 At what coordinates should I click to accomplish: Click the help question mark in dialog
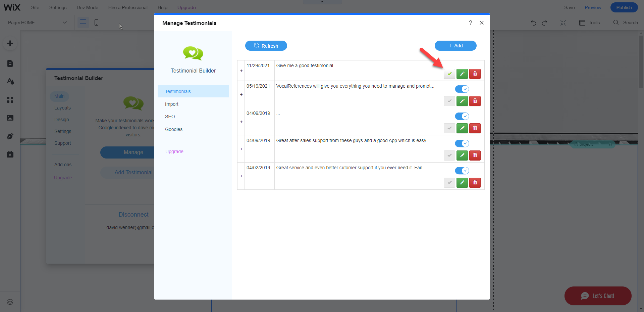point(470,23)
